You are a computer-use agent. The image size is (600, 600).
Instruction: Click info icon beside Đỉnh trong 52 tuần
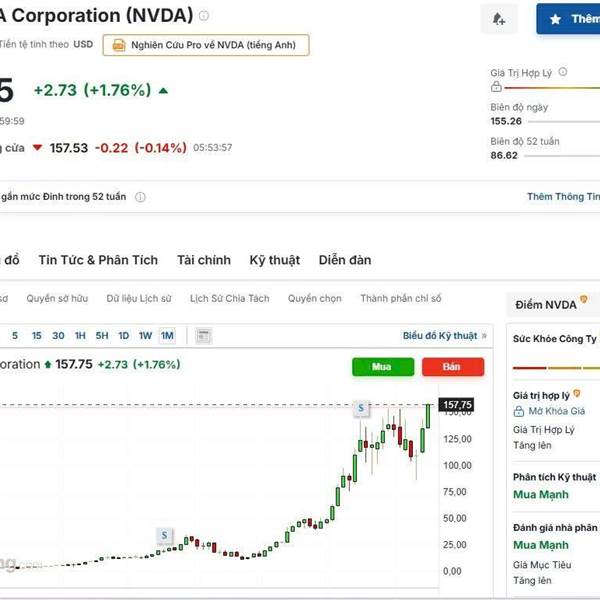pos(140,197)
